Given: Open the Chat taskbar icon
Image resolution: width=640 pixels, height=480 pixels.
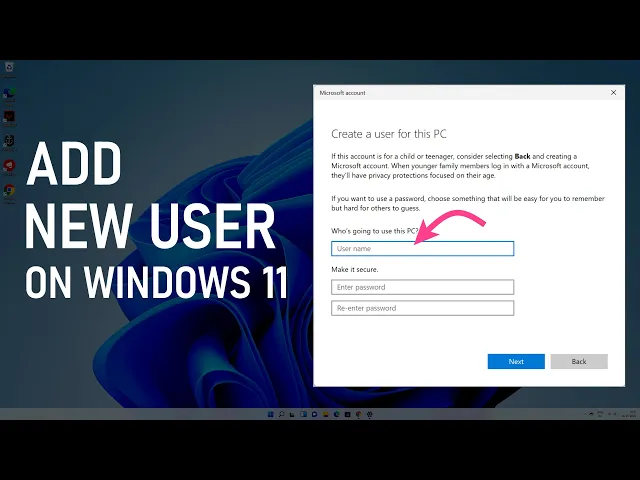Looking at the screenshot, I should coord(314,414).
